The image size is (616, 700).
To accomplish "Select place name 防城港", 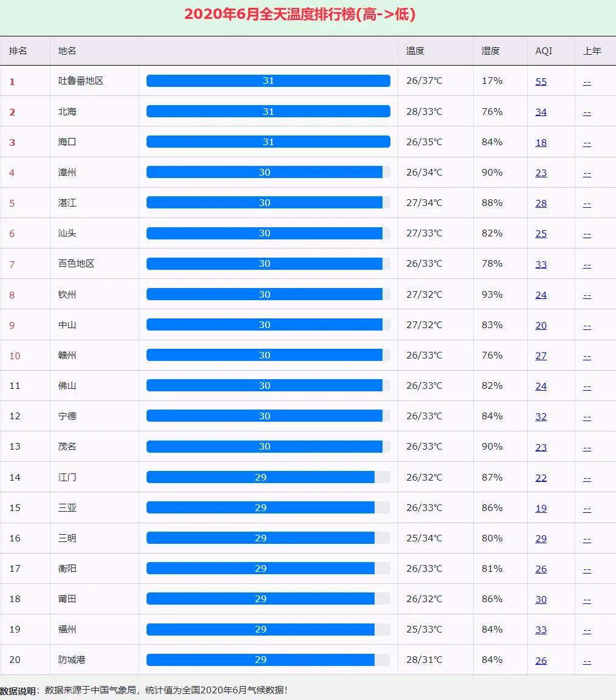I will (x=72, y=659).
